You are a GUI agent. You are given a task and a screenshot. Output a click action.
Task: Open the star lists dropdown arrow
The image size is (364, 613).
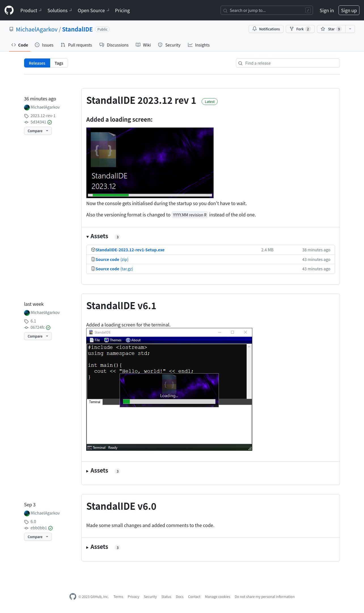350,29
